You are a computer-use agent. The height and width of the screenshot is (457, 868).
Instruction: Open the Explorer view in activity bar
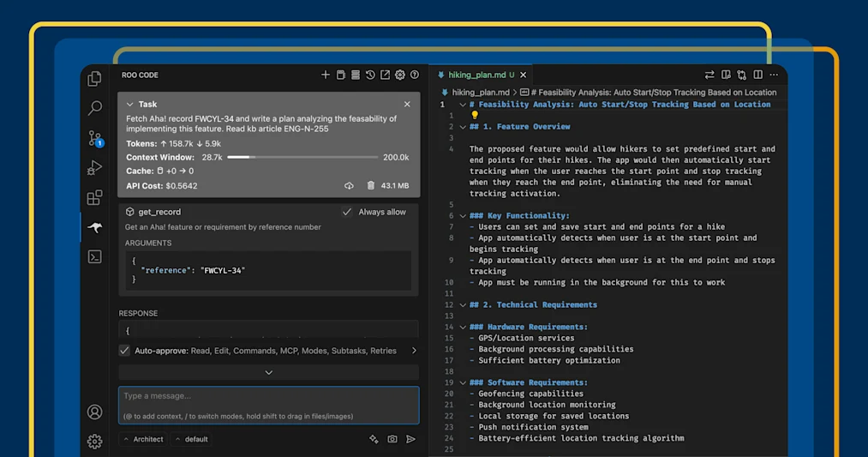[x=94, y=79]
